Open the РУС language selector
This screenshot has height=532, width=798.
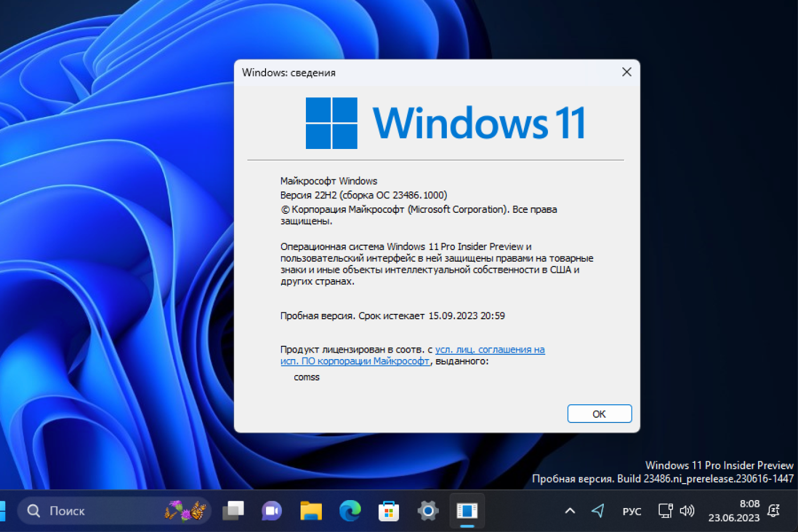click(631, 511)
